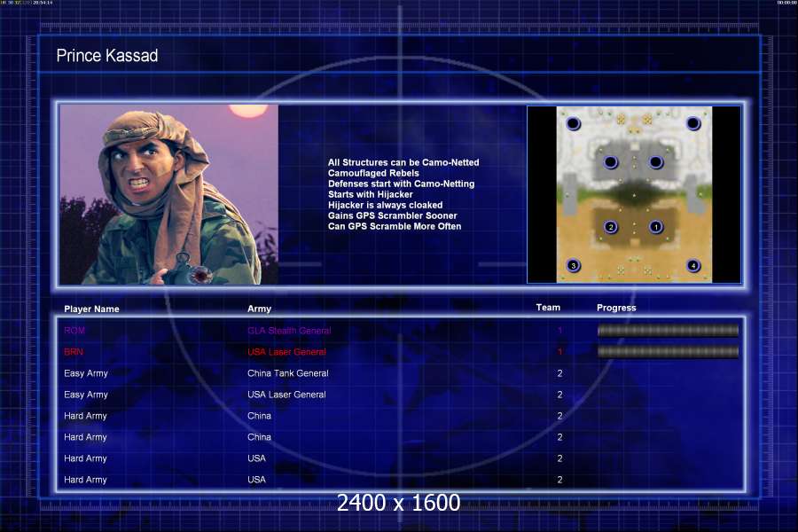Select the player name ROM
The width and height of the screenshot is (798, 532).
click(75, 331)
